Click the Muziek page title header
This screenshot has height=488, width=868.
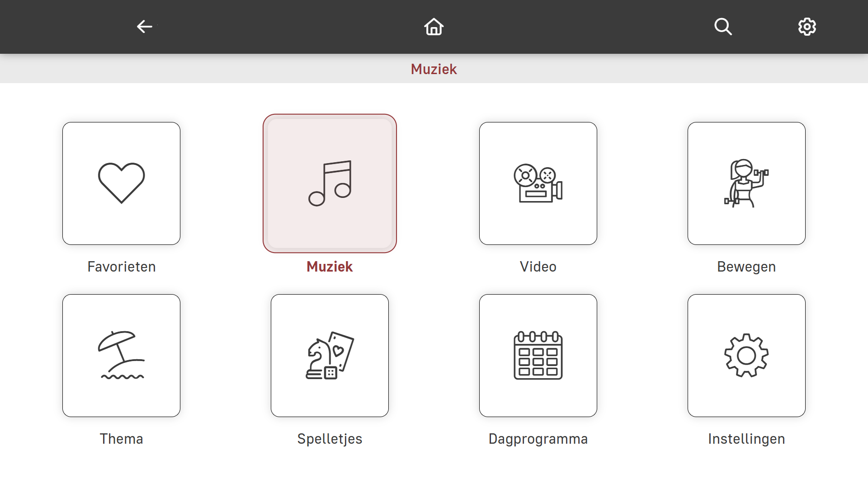tap(434, 69)
